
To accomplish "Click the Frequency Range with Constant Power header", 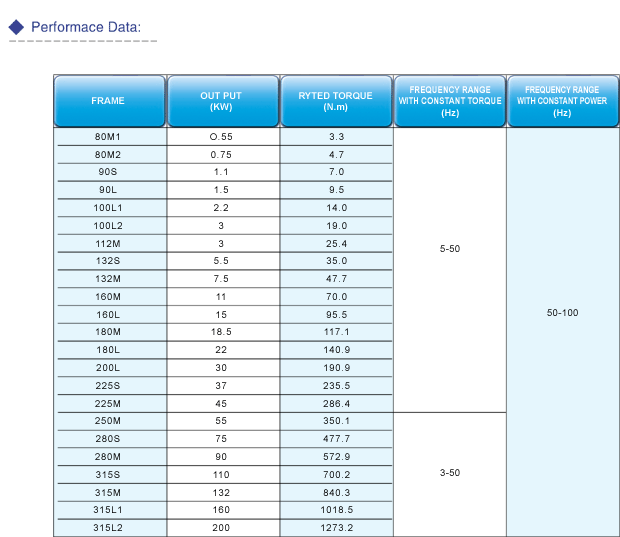I will click(561, 101).
